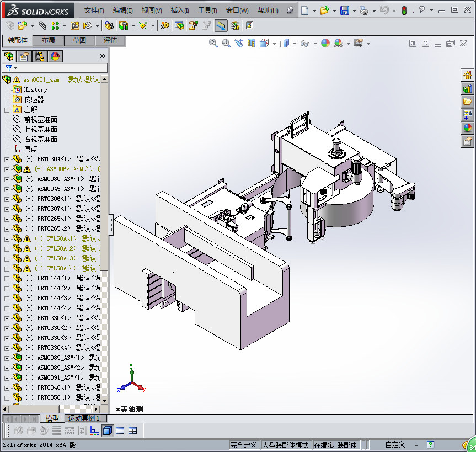This screenshot has height=452, width=476.
Task: Open SolidWorks Resources home task pane
Action: pos(468,75)
